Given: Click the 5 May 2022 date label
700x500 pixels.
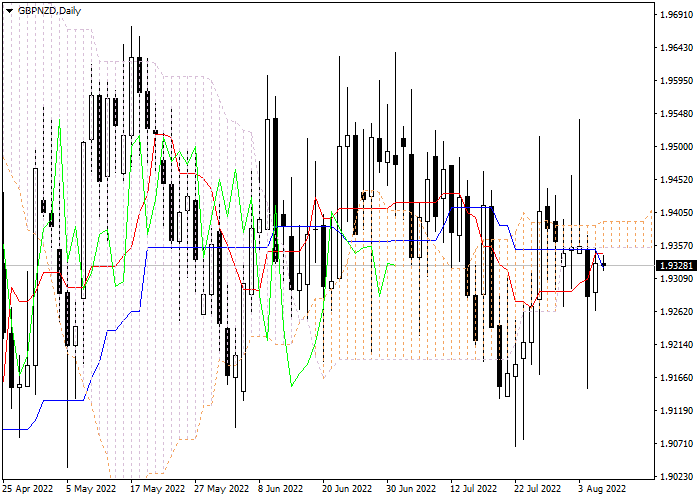Looking at the screenshot, I should (92, 489).
